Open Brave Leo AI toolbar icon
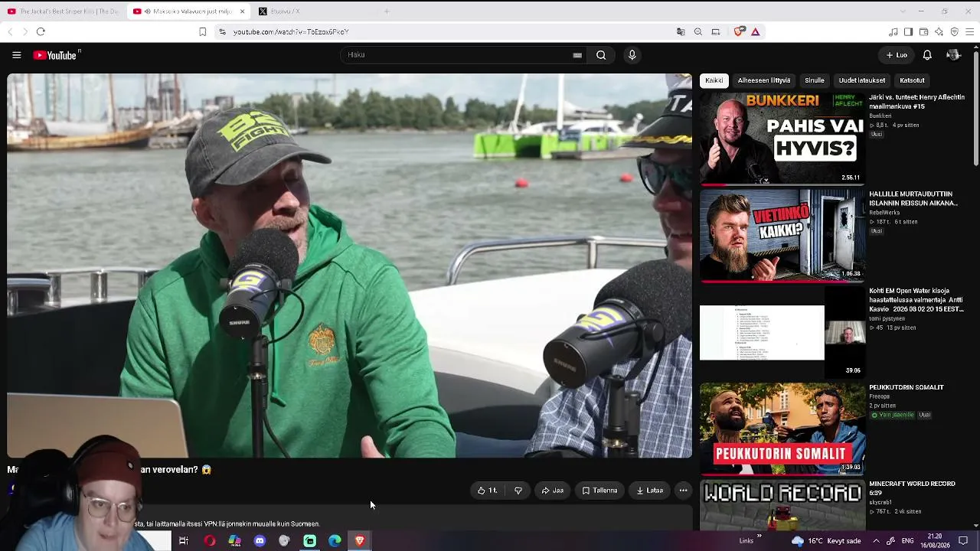The height and width of the screenshot is (551, 980). [x=939, y=31]
